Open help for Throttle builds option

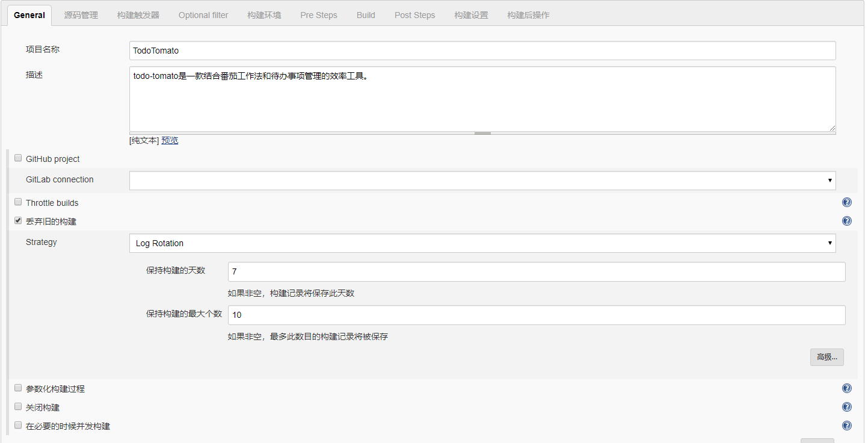click(847, 203)
